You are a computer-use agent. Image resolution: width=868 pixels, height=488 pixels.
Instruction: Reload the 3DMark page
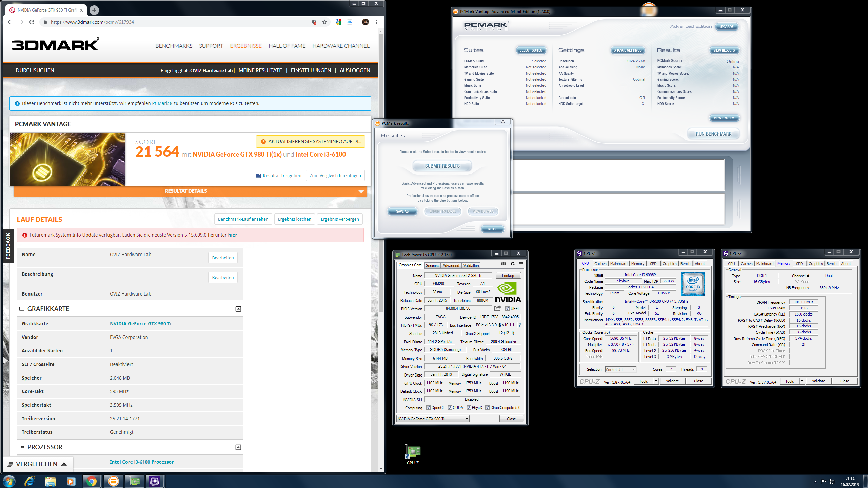coord(32,22)
